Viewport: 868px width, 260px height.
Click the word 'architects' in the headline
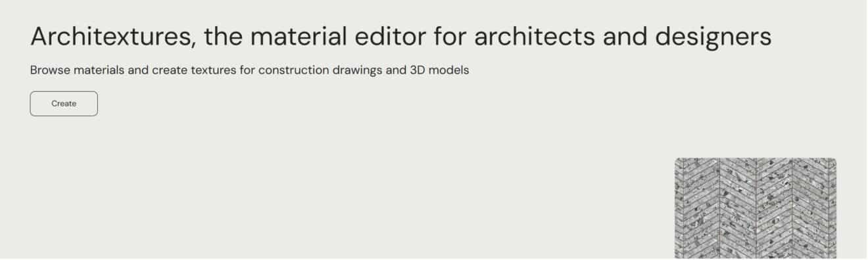(x=533, y=37)
